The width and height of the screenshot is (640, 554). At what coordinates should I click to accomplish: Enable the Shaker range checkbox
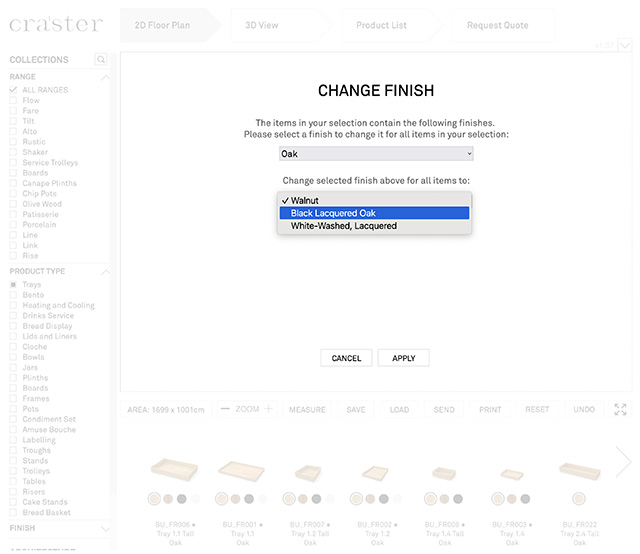tap(14, 152)
